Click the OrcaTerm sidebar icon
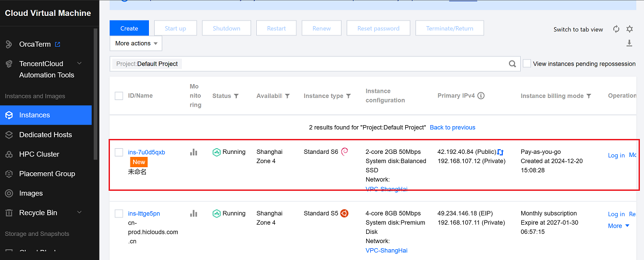Image resolution: width=644 pixels, height=260 pixels. click(x=9, y=45)
